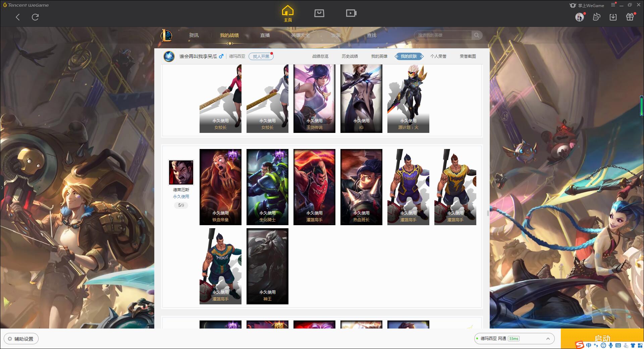The height and width of the screenshot is (349, 644).
Task: Switch to the 查找 nav item
Action: [x=371, y=35]
